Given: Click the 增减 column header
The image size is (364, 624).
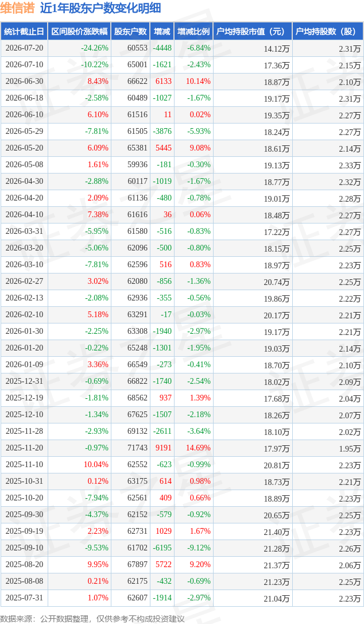Looking at the screenshot, I should (162, 32).
